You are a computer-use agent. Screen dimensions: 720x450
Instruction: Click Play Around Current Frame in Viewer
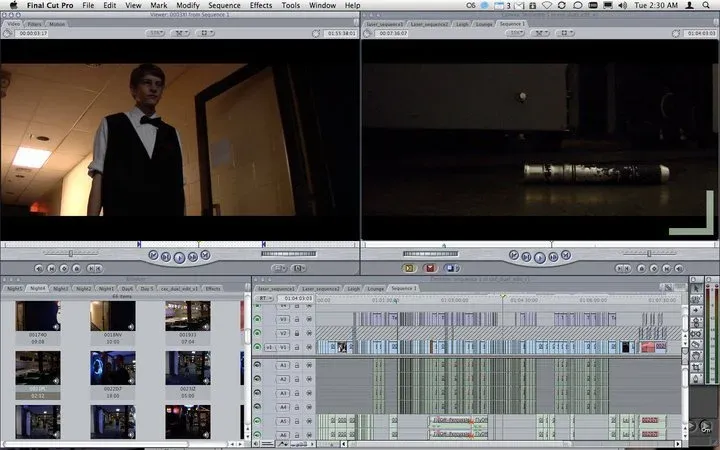(193, 257)
